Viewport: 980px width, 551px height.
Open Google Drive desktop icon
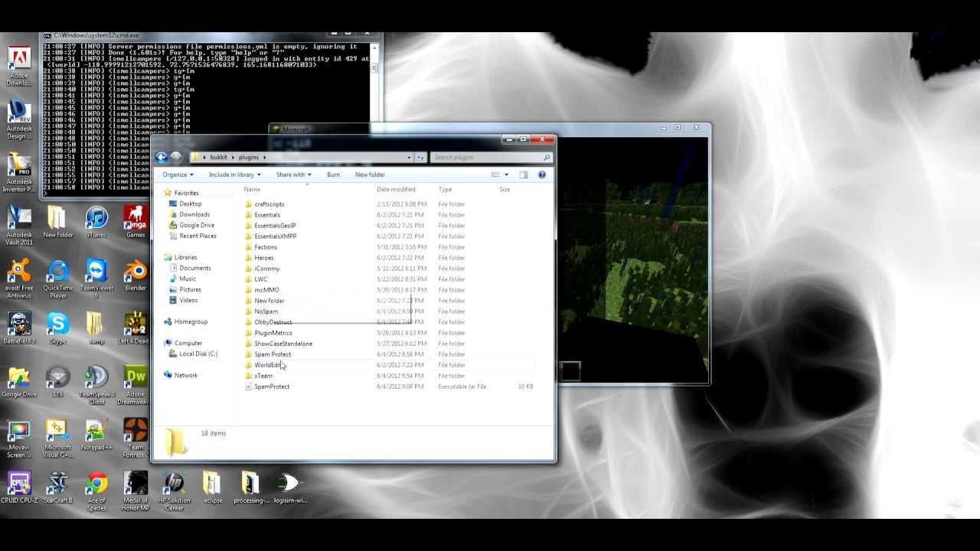(19, 381)
